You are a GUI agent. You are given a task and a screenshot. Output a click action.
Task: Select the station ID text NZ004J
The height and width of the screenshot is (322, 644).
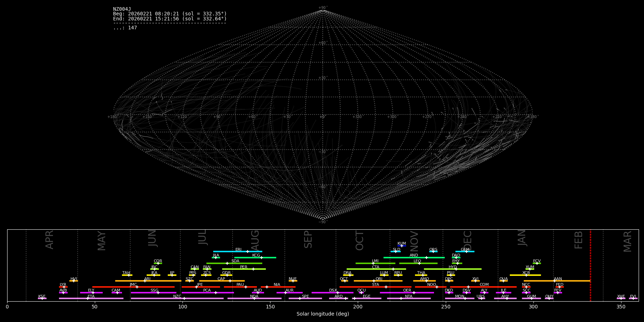point(122,9)
